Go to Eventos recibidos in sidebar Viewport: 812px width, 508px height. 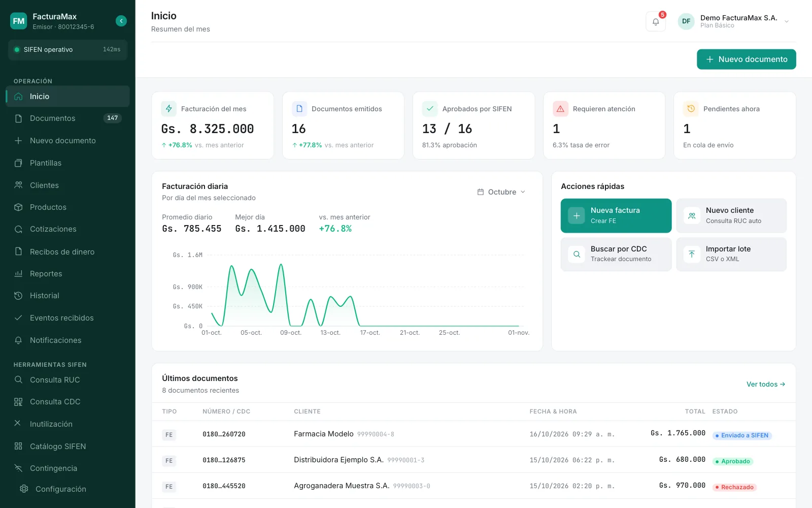tap(67, 318)
